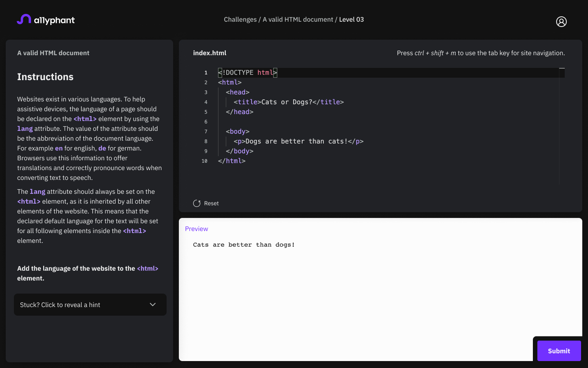Expand the hint chevron arrow

click(153, 305)
